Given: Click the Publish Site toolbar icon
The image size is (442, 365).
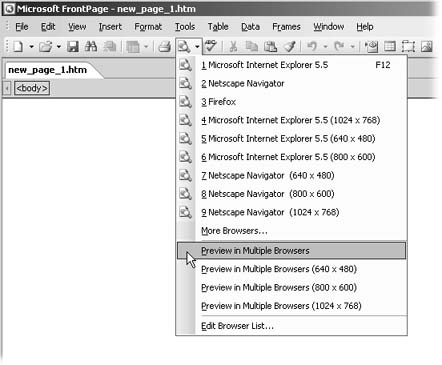Looking at the screenshot, I should click(109, 47).
